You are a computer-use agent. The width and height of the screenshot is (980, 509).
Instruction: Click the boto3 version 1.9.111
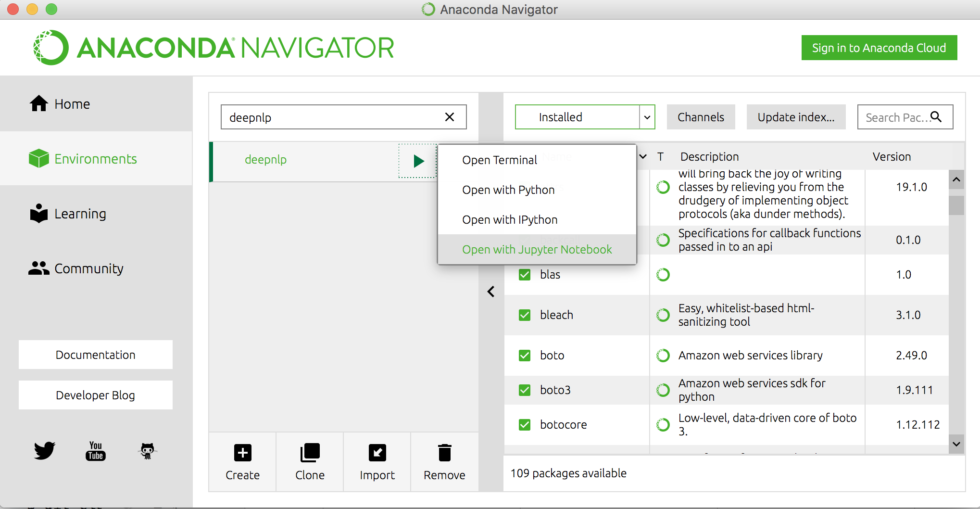tap(914, 390)
